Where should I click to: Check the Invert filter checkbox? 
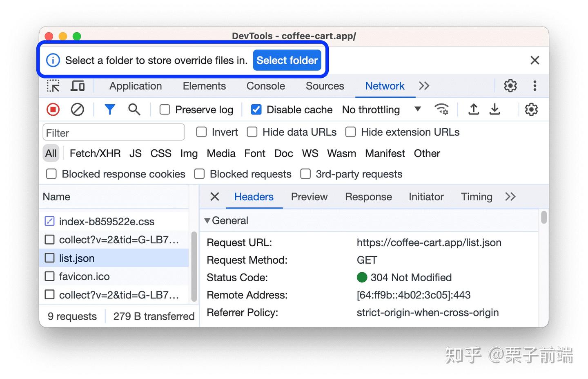coord(201,132)
